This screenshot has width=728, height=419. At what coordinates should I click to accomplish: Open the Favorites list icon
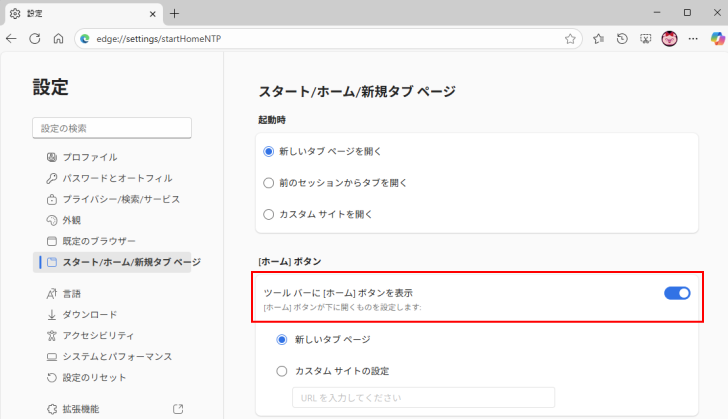coord(598,39)
